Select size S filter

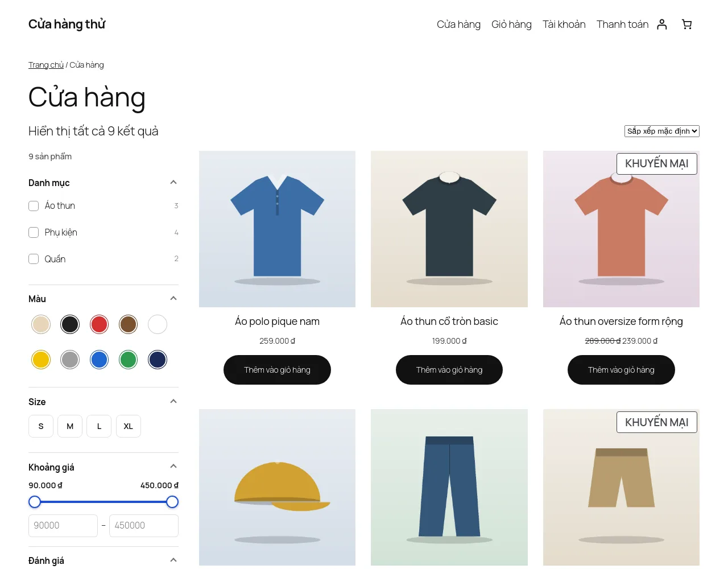(x=41, y=426)
